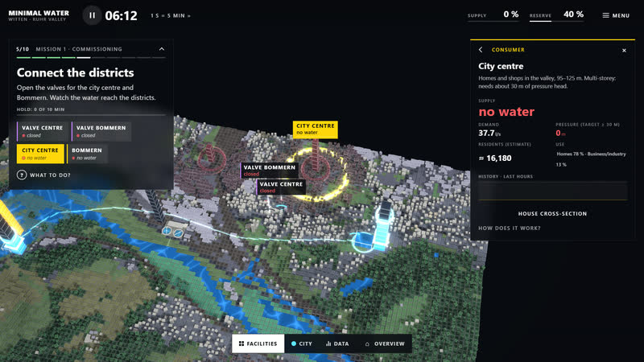This screenshot has height=362, width=644.
Task: Close the Consumer info panel
Action: 624,51
